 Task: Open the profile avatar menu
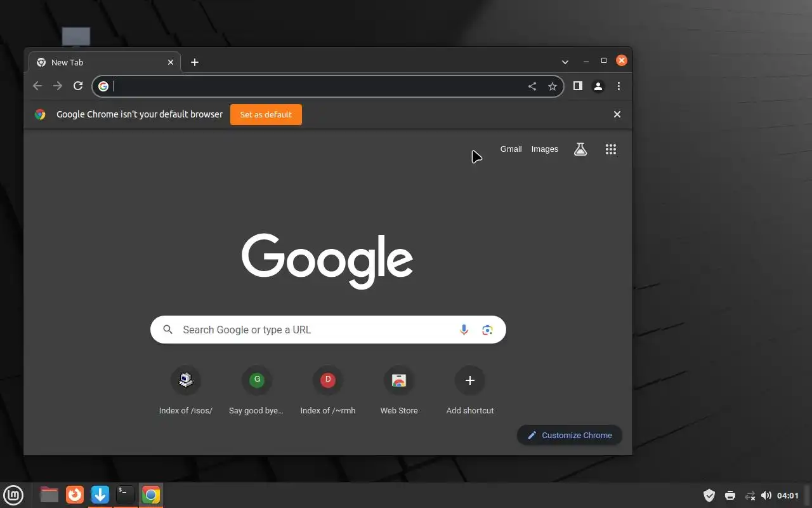pyautogui.click(x=598, y=86)
